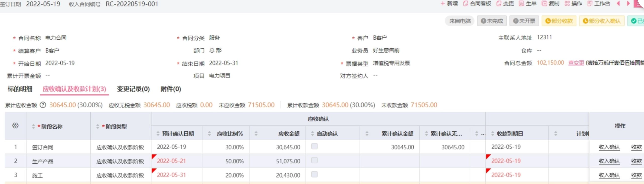Viewport: 644px width, 184px height.
Task: Go to previous record arrow
Action: 618,4
